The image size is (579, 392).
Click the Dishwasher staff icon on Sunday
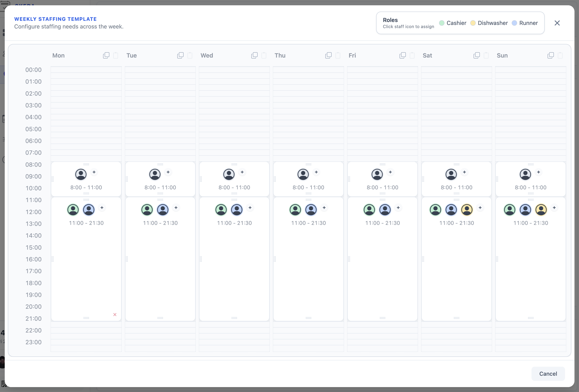(541, 210)
